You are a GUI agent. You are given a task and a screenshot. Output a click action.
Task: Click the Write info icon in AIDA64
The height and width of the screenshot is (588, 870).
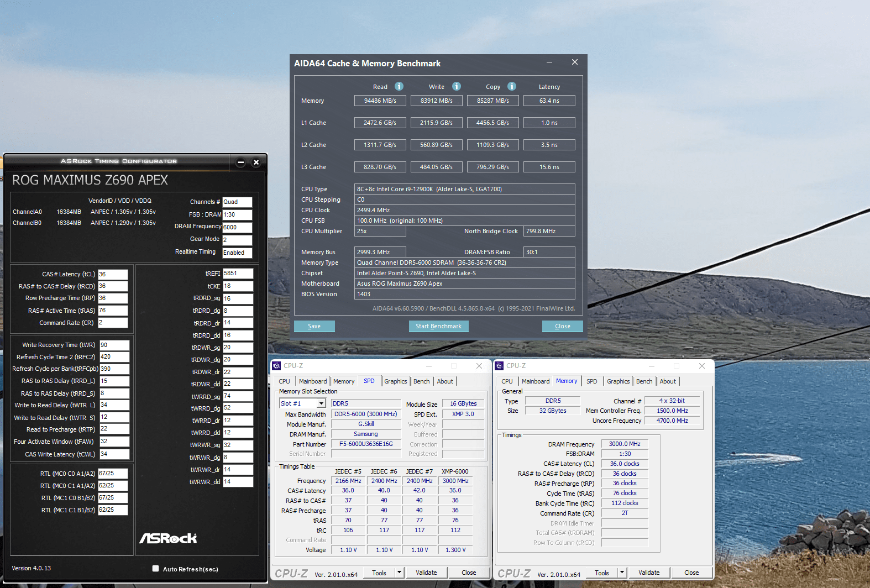[457, 86]
